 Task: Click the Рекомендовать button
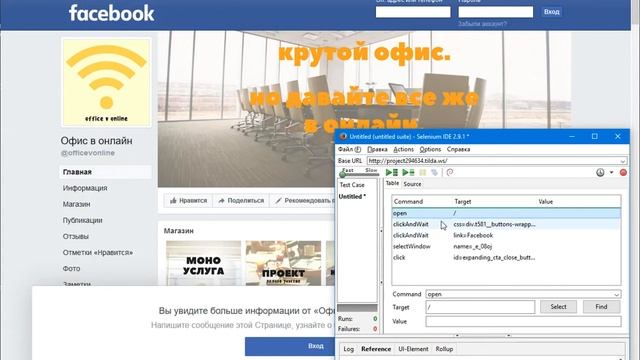(302, 201)
